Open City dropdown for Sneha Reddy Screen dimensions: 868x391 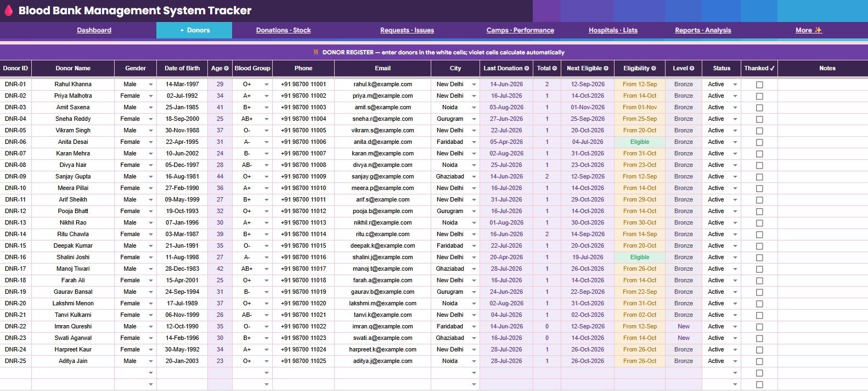click(474, 119)
